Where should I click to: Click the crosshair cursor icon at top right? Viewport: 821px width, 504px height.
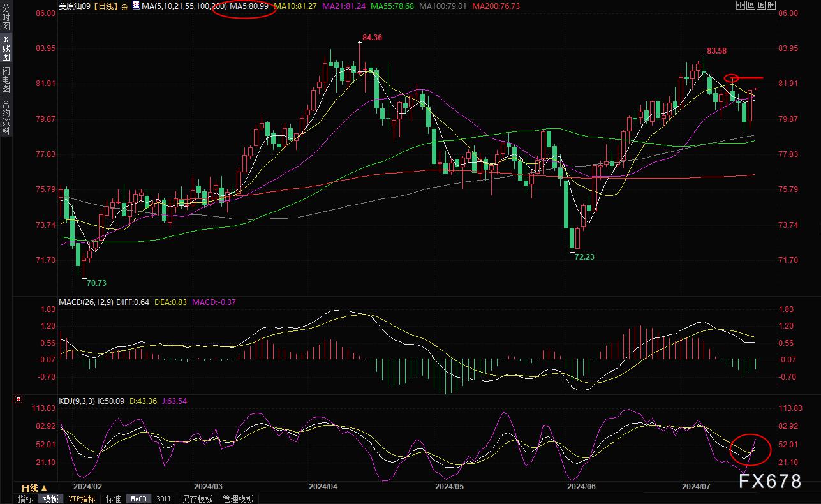[x=741, y=5]
